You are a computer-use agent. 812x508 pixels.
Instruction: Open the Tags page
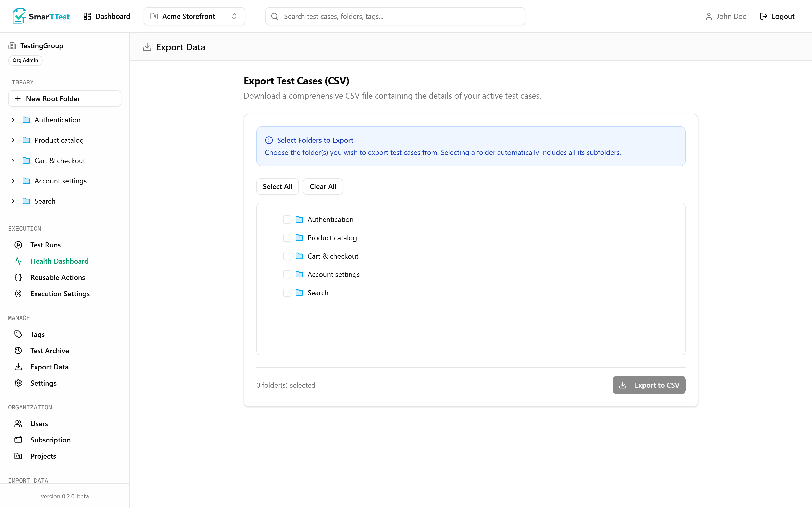pyautogui.click(x=38, y=334)
